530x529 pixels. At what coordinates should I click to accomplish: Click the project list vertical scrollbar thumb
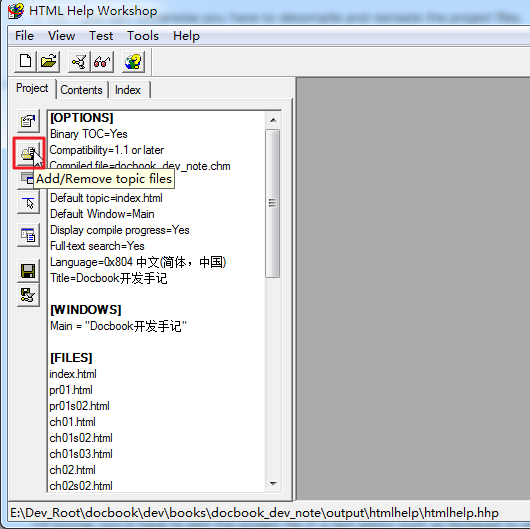pyautogui.click(x=272, y=203)
